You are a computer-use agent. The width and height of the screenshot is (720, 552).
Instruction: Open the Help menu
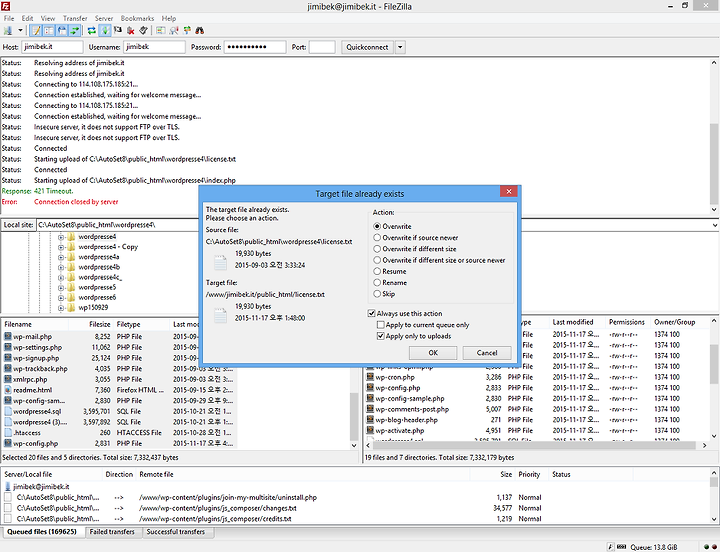tap(169, 18)
